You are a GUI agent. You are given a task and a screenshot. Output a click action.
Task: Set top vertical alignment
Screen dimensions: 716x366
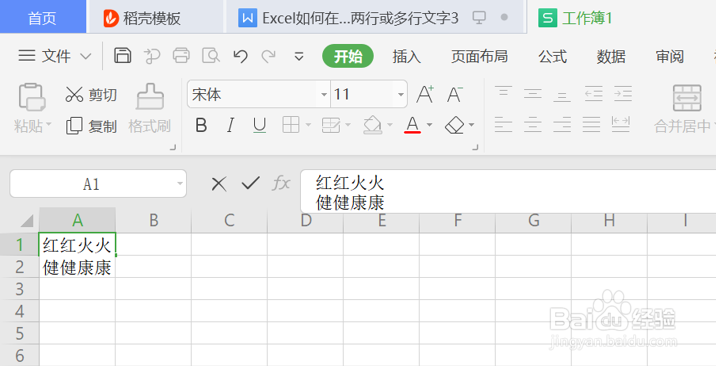coord(503,93)
